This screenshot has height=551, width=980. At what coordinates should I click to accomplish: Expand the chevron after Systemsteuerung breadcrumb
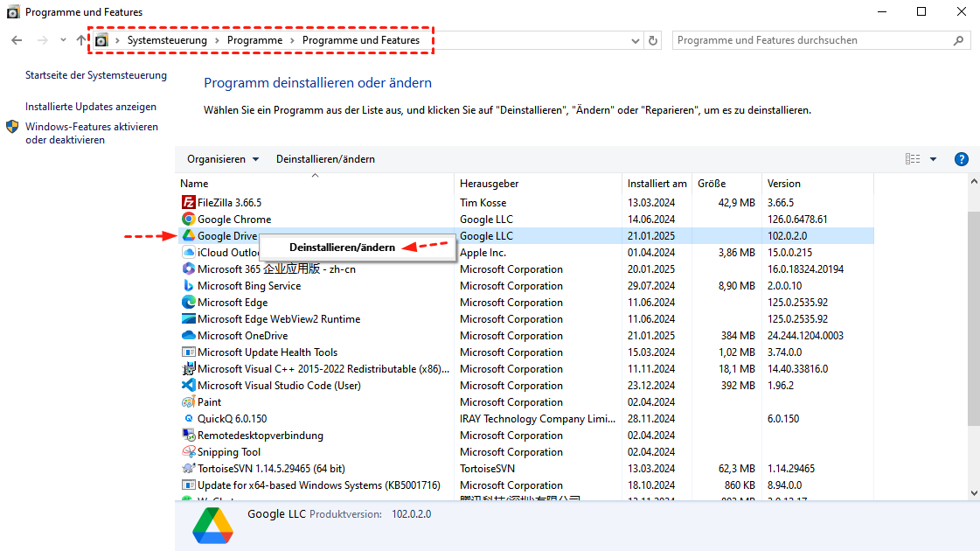tap(217, 40)
